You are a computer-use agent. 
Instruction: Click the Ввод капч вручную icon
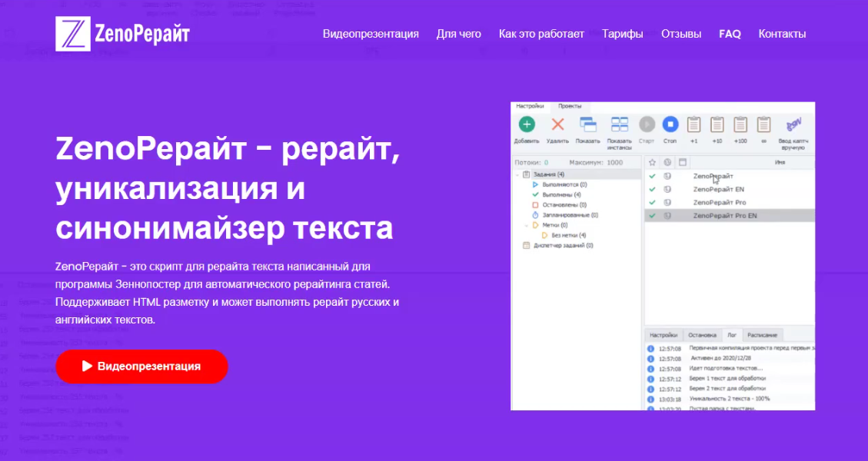(793, 124)
